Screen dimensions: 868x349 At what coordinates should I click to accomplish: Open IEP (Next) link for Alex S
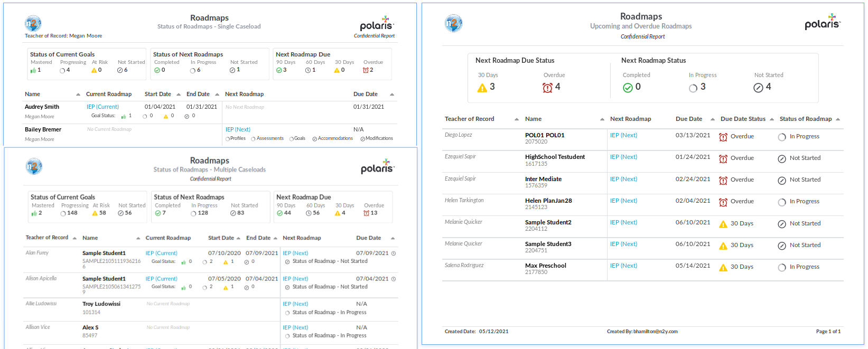coord(295,327)
